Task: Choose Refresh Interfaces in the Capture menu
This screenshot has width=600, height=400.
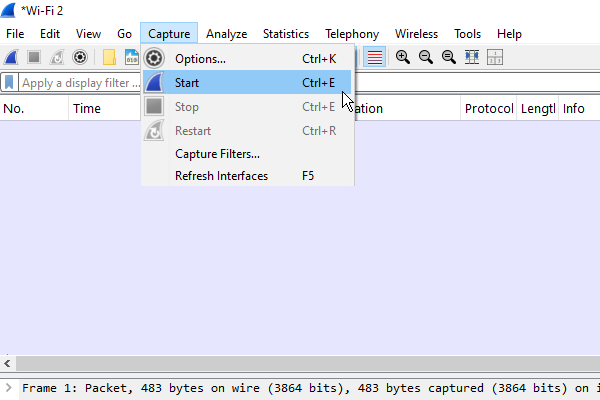Action: tap(248, 176)
